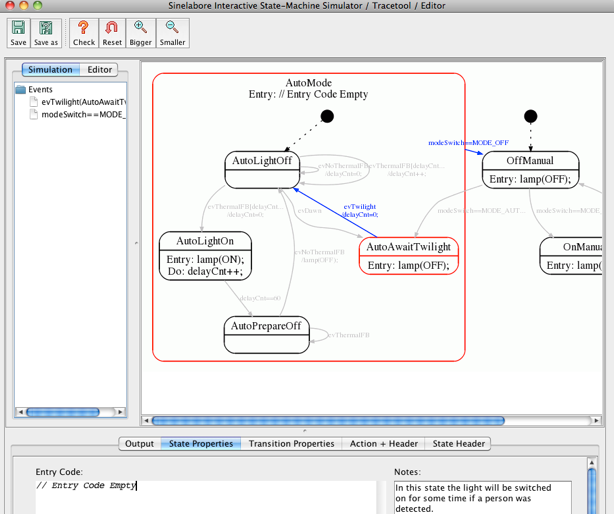
Task: Open the State Header tab
Action: (x=458, y=444)
